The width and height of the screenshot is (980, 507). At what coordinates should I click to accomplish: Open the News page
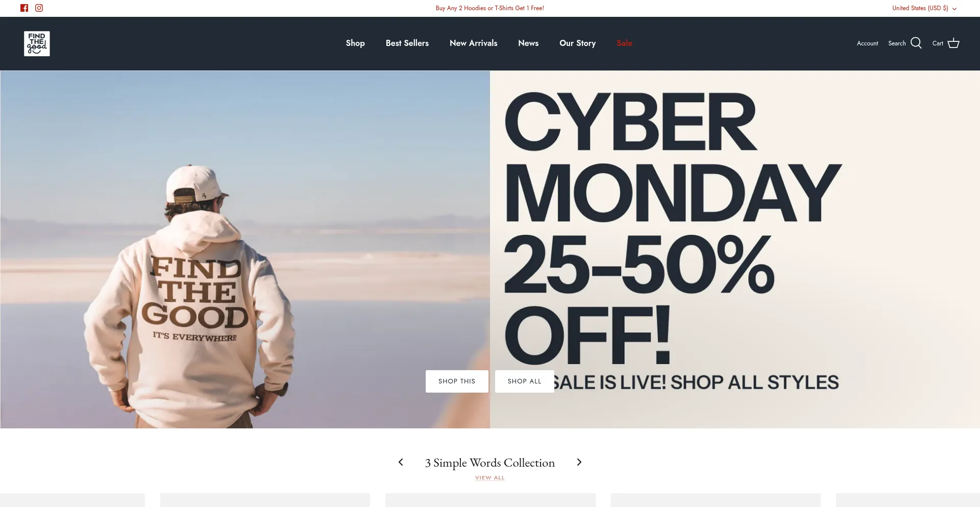(x=528, y=43)
